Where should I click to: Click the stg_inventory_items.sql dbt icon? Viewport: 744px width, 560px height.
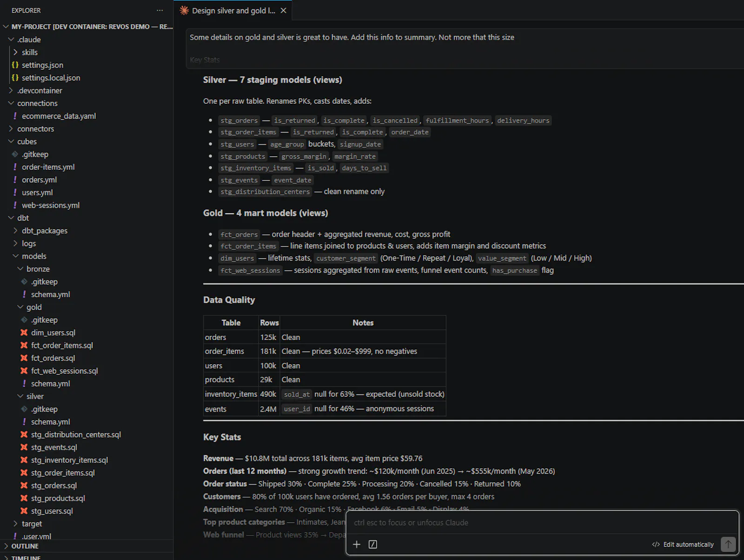[x=24, y=460]
